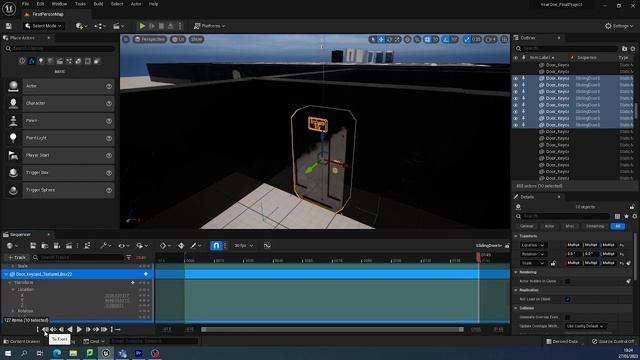This screenshot has height=360, width=640.
Task: Select Point Light in Place Actors
Action: tap(60, 138)
